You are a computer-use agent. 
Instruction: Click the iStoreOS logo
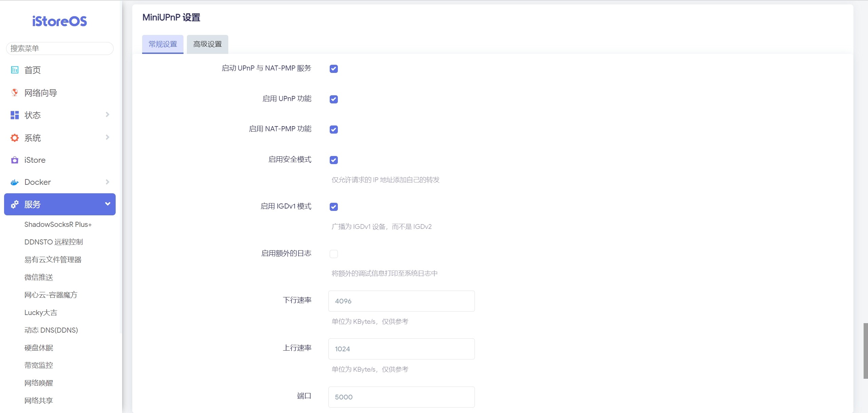[60, 21]
